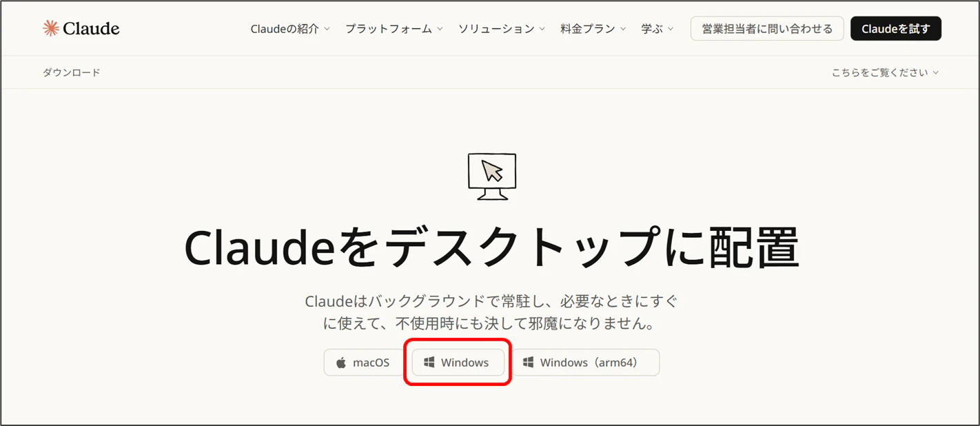Download the Windows (arm64) version
The height and width of the screenshot is (426, 980).
coord(585,363)
